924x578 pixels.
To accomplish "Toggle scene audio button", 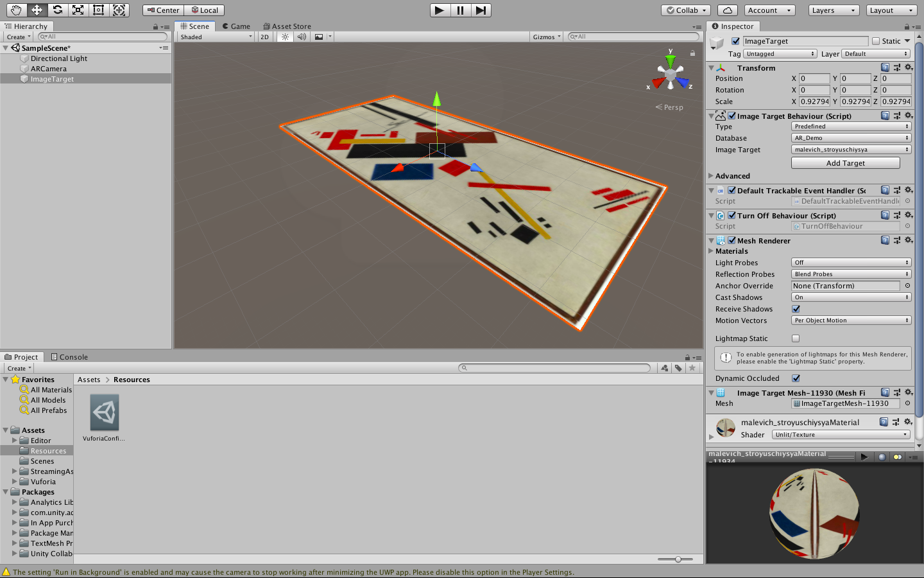I will pyautogui.click(x=302, y=37).
